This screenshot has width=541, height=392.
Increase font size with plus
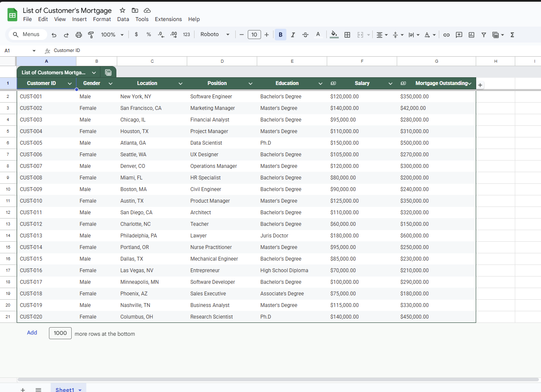click(x=267, y=35)
